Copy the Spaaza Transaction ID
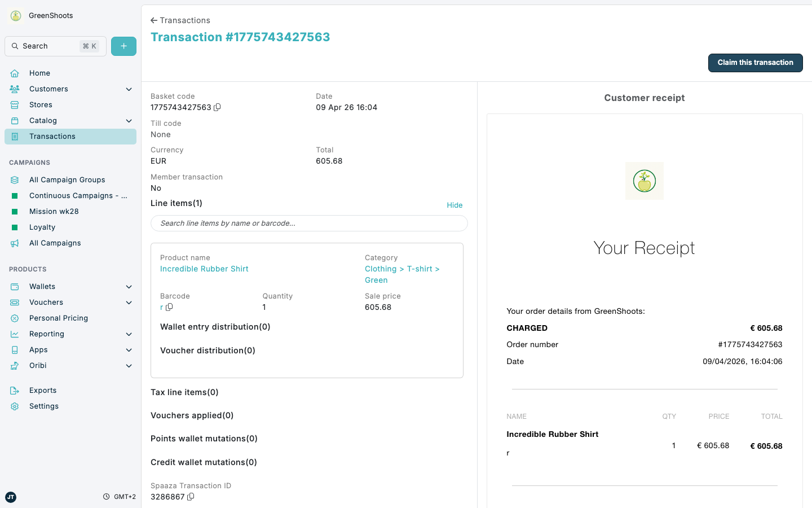The width and height of the screenshot is (812, 508). (x=190, y=497)
